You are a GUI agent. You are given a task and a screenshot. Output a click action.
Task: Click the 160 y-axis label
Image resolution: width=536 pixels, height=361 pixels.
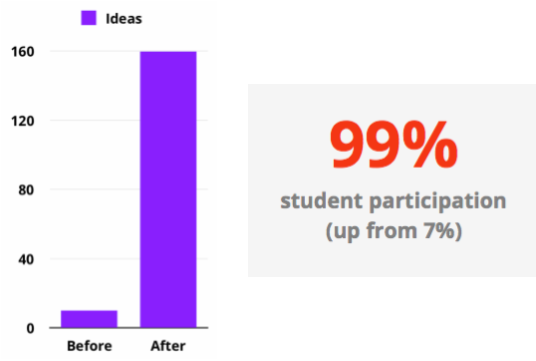pyautogui.click(x=23, y=52)
